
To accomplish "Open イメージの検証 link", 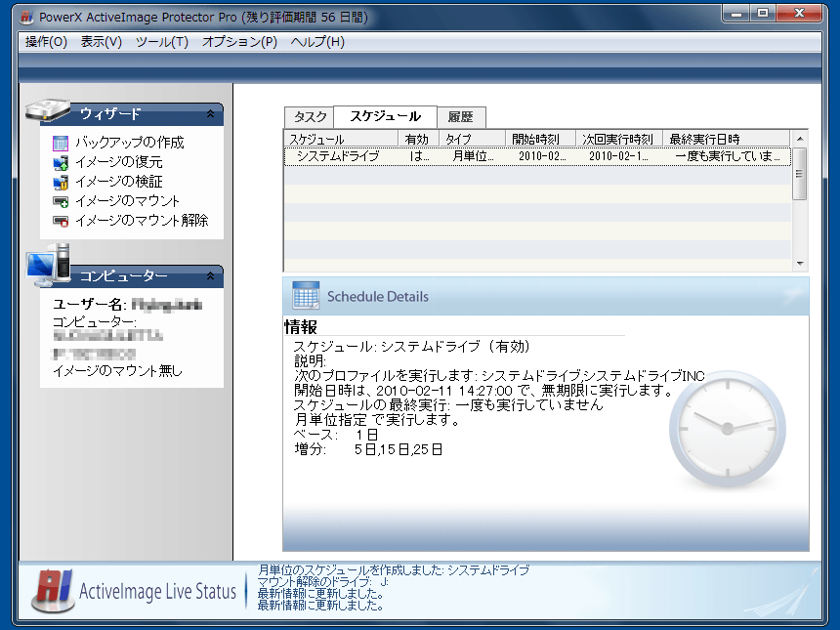I will 118,182.
